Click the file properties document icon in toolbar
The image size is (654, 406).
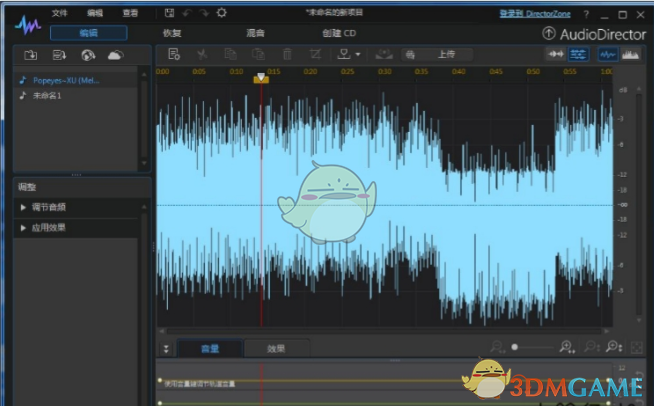click(x=174, y=54)
